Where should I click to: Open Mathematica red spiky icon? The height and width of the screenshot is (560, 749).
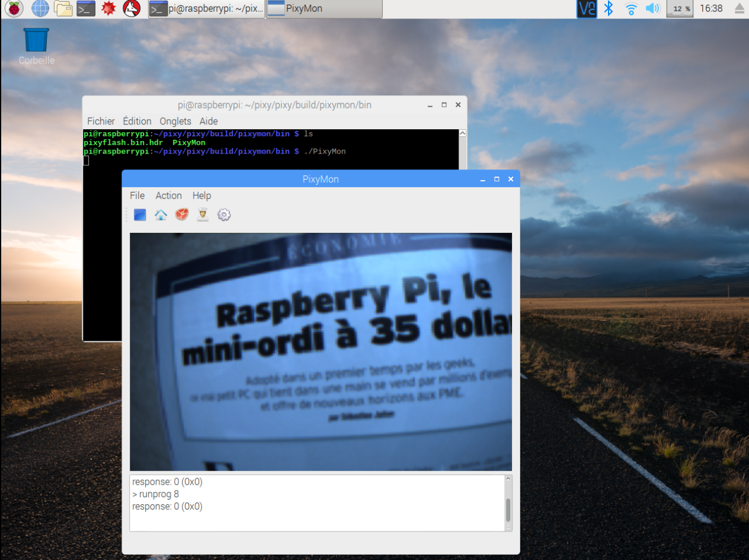click(108, 8)
